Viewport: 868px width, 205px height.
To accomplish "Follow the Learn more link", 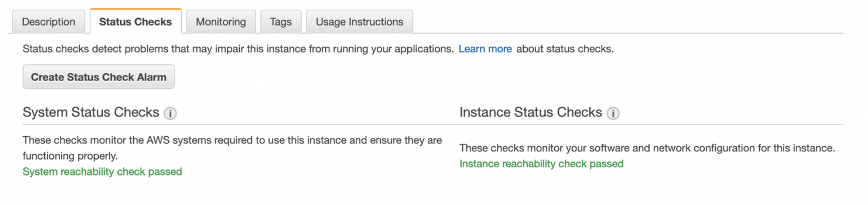I will (x=485, y=49).
